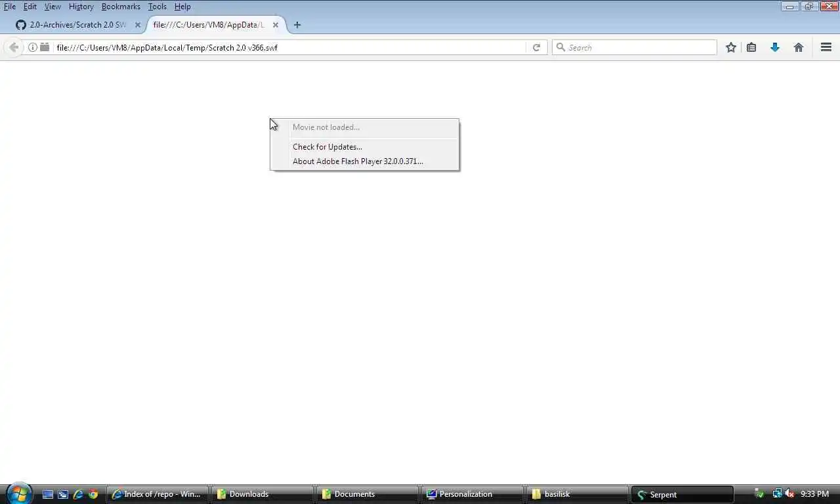840x504 pixels.
Task: Close the 2.0-Archives GitHub tab
Action: [x=138, y=25]
